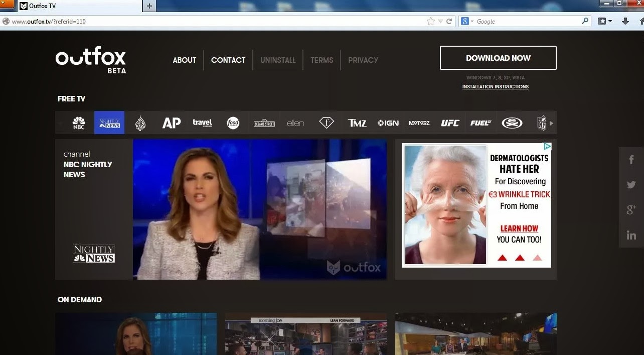Open the Travel Channel logo

point(202,123)
